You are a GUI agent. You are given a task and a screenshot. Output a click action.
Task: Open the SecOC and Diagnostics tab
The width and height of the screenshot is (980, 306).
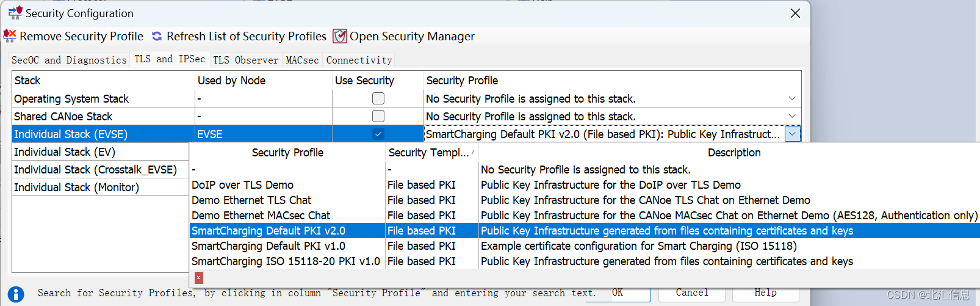coord(69,60)
